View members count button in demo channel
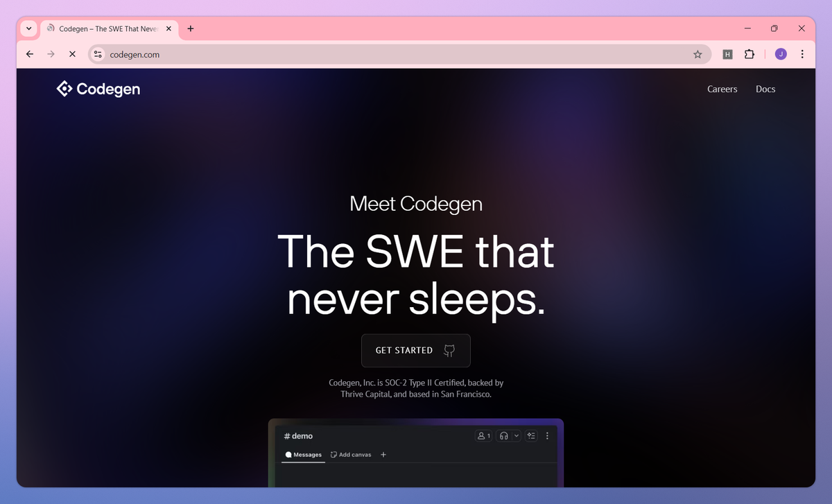Viewport: 832px width, 504px height. pyautogui.click(x=483, y=435)
